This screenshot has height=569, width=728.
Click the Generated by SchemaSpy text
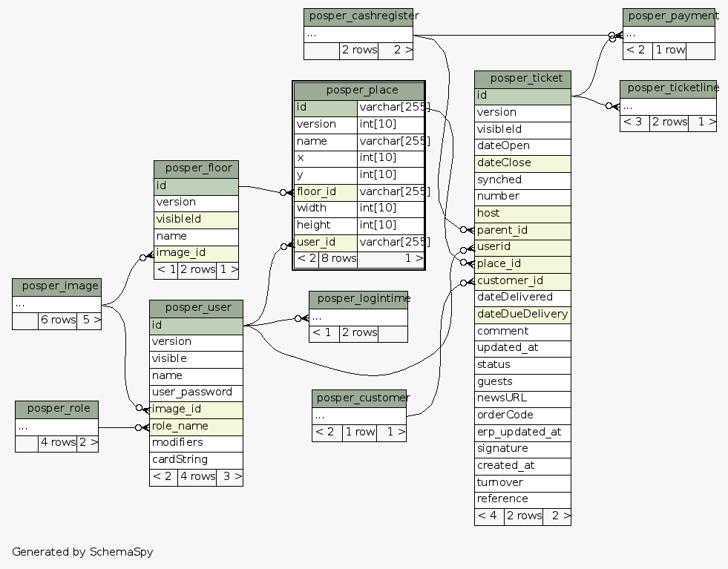82,552
